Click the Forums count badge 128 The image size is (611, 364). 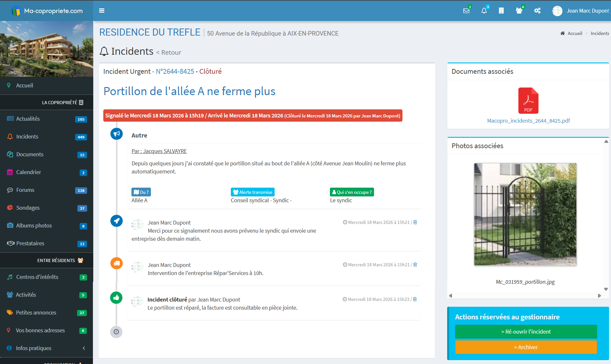coord(81,191)
